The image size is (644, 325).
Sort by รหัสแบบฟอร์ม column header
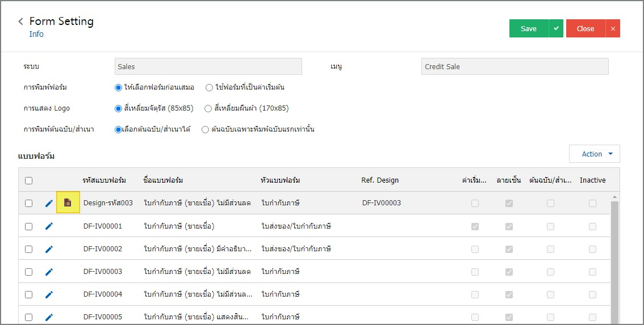pyautogui.click(x=104, y=180)
